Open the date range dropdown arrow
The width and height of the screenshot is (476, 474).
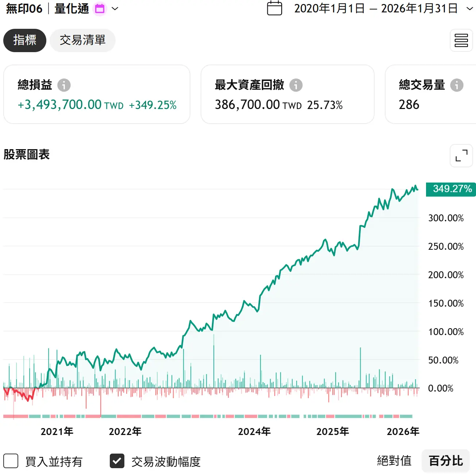tap(470, 9)
